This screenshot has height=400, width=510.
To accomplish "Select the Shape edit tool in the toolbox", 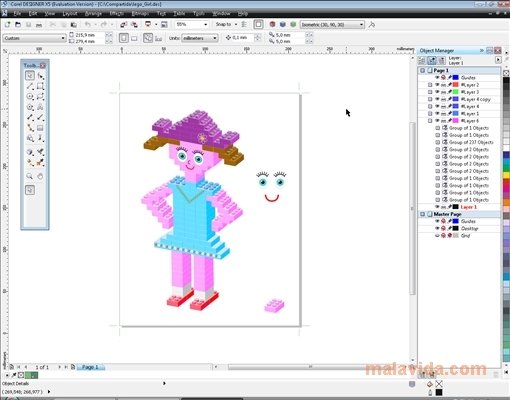I will click(40, 76).
